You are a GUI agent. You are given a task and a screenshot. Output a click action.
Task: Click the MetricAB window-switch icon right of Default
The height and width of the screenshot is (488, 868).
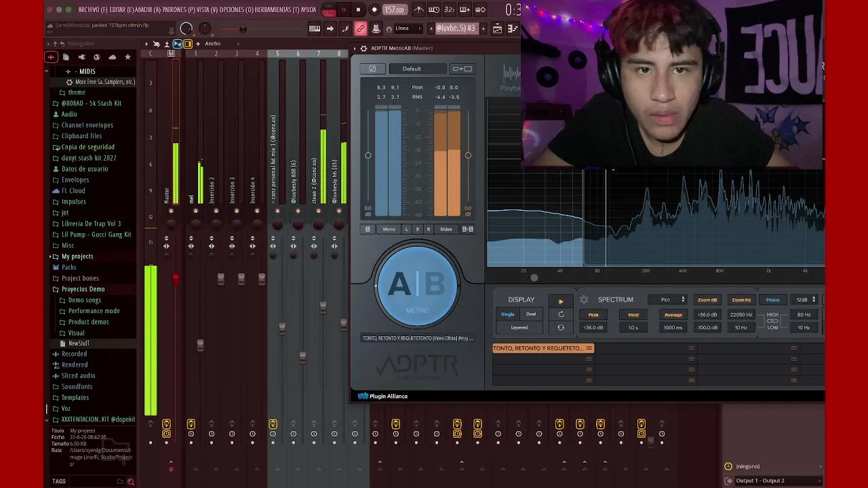click(x=462, y=68)
